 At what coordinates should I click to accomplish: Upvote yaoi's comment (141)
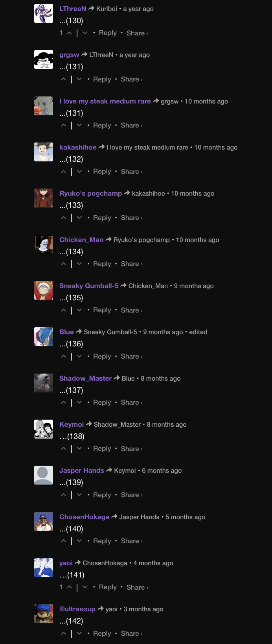[69, 587]
